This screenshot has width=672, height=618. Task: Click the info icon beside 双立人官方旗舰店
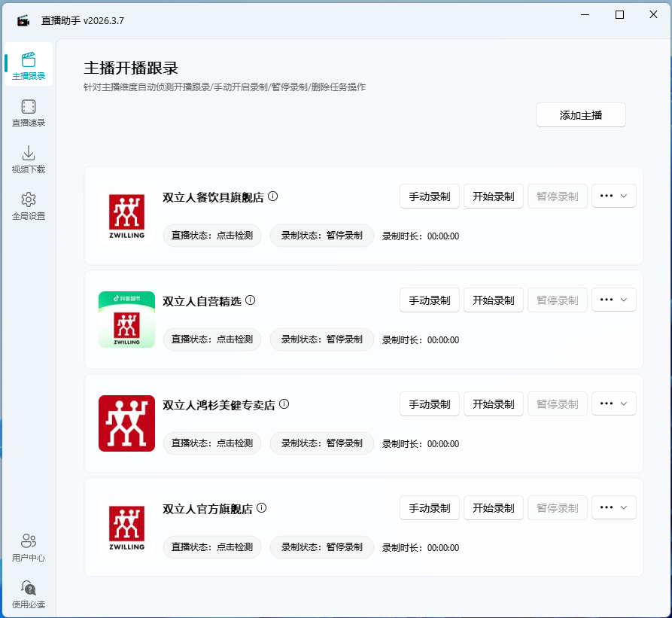tap(261, 507)
